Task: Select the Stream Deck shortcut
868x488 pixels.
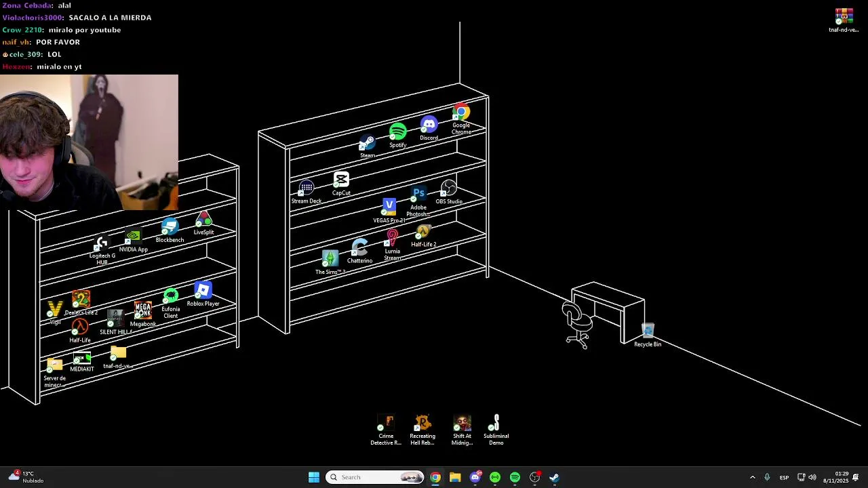Action: 307,192
